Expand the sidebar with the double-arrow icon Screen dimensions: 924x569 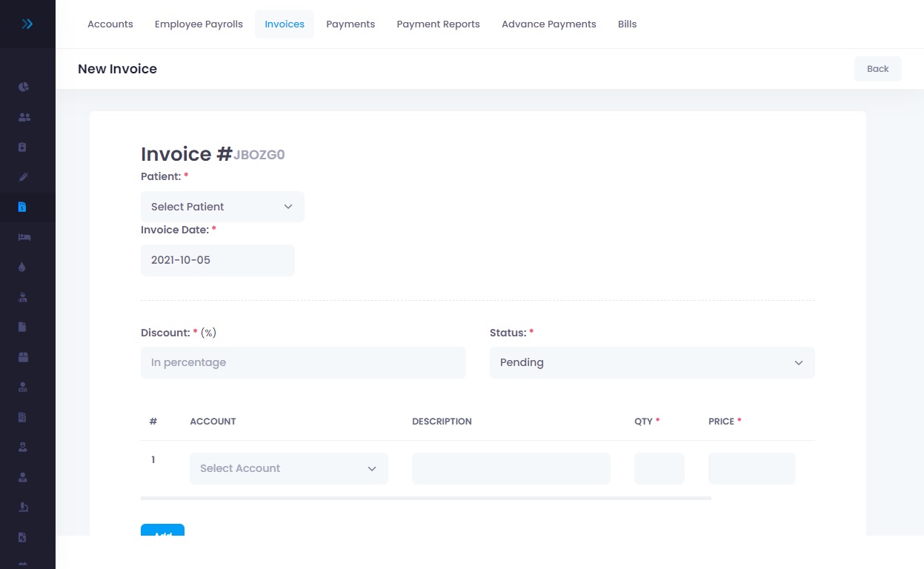click(27, 24)
